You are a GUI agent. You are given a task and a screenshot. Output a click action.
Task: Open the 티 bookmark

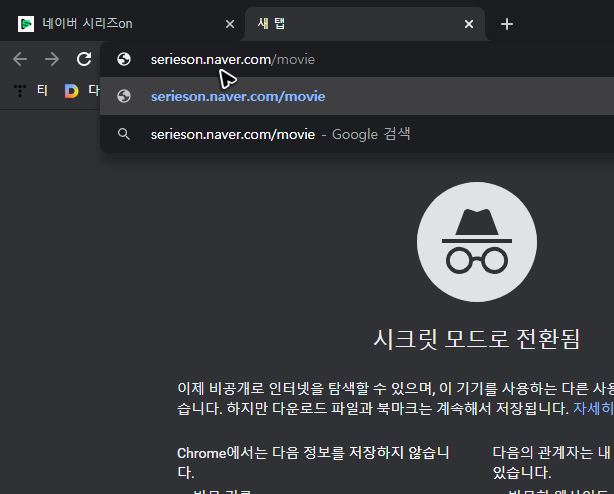coord(42,91)
